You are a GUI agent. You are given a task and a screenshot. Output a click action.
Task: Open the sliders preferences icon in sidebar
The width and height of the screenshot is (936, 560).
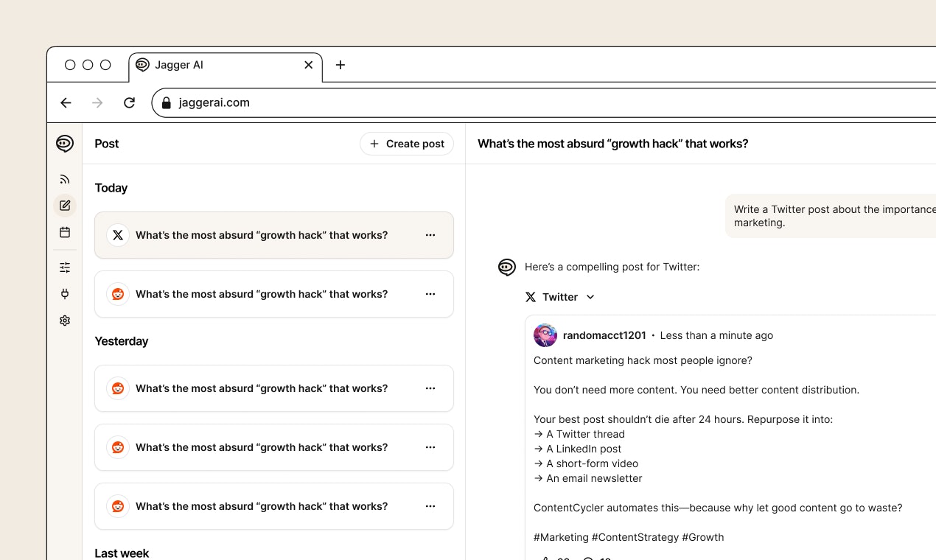pyautogui.click(x=65, y=267)
